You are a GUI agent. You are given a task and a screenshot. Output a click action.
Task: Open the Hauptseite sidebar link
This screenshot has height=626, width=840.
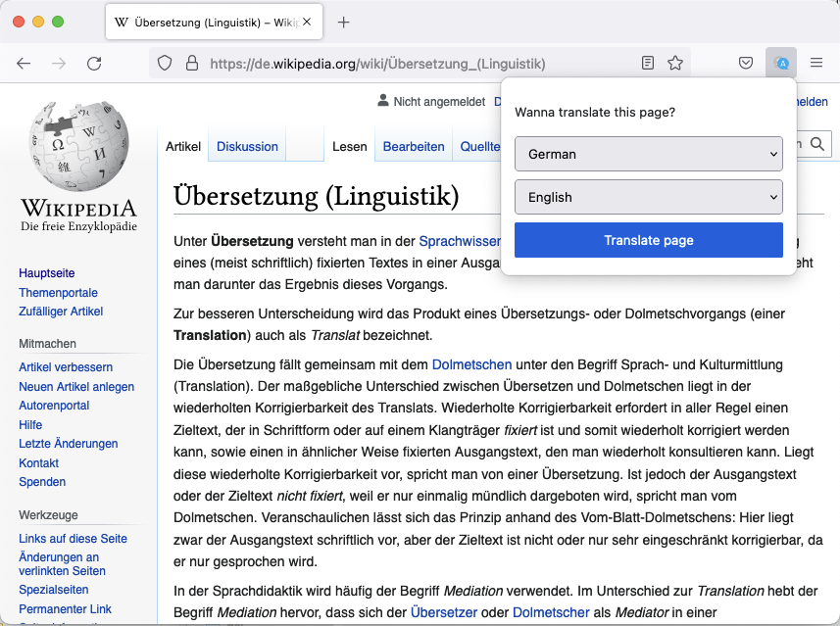[46, 273]
